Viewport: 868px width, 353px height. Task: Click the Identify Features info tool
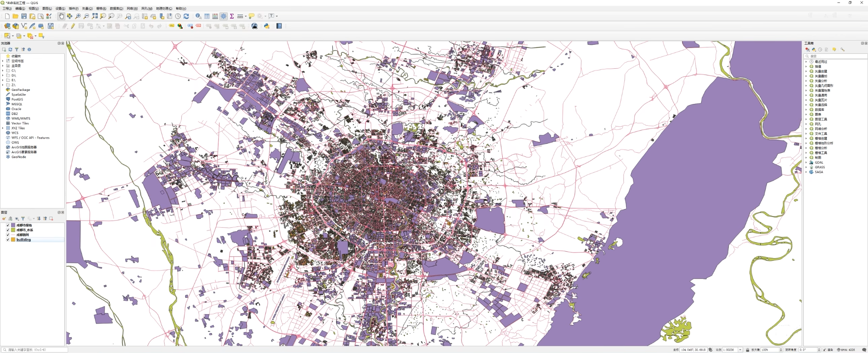click(x=198, y=16)
